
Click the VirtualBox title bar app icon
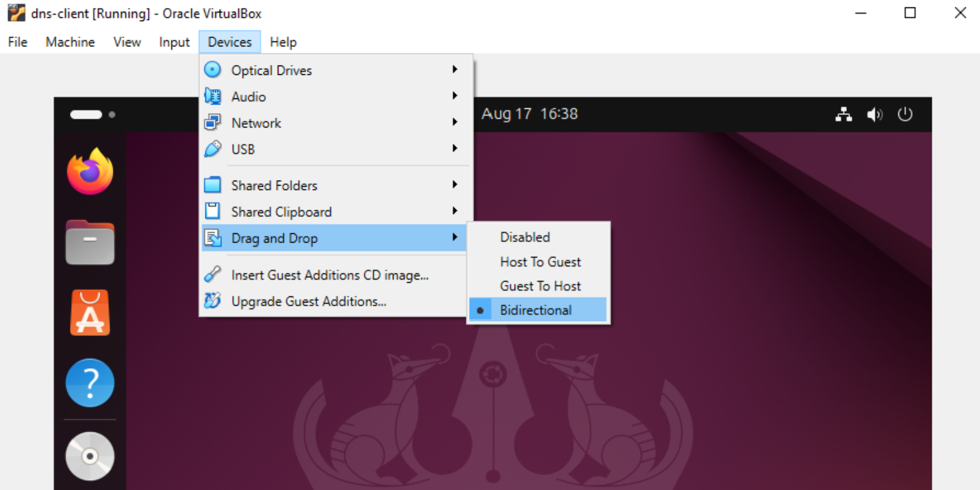coord(16,13)
